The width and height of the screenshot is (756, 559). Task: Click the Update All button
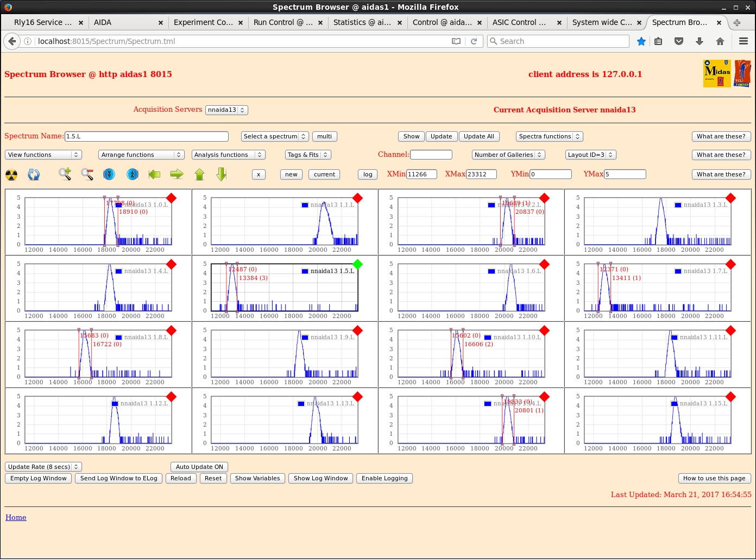tap(479, 136)
